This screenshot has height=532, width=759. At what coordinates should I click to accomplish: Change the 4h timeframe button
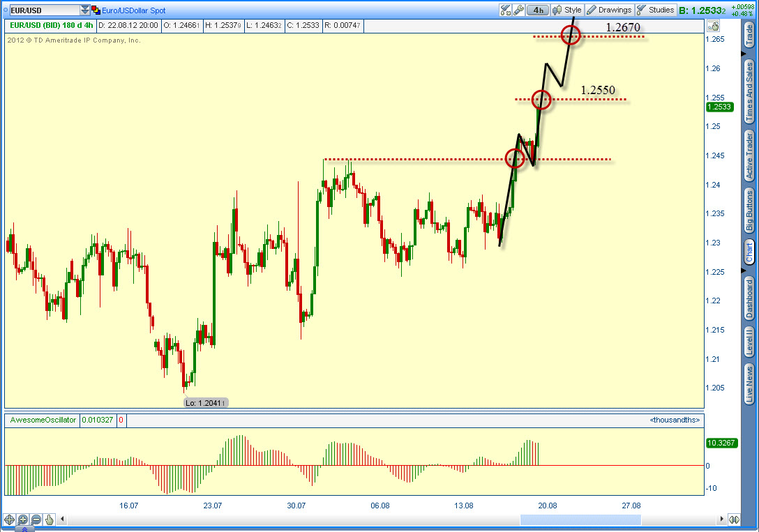538,10
